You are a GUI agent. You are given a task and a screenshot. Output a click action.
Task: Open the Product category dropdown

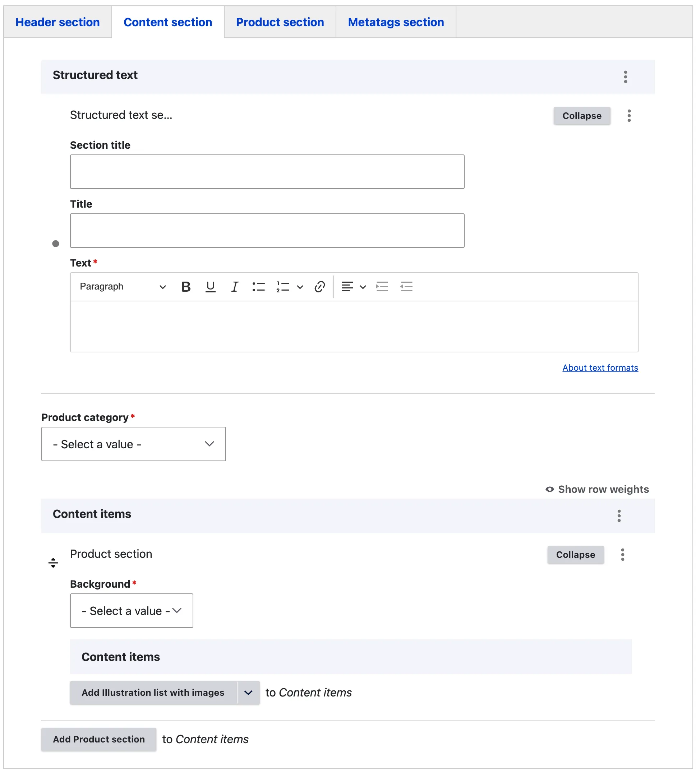pos(133,444)
